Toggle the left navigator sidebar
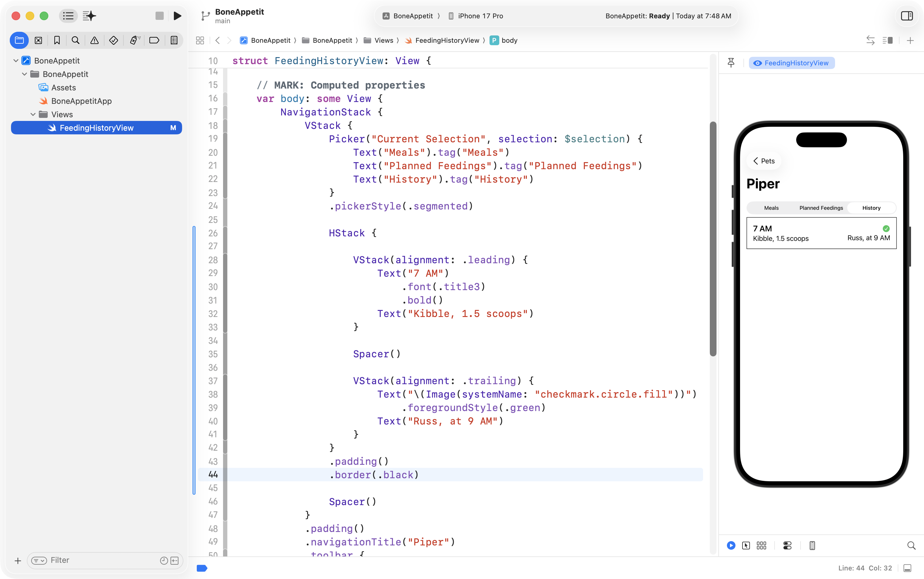 click(68, 16)
